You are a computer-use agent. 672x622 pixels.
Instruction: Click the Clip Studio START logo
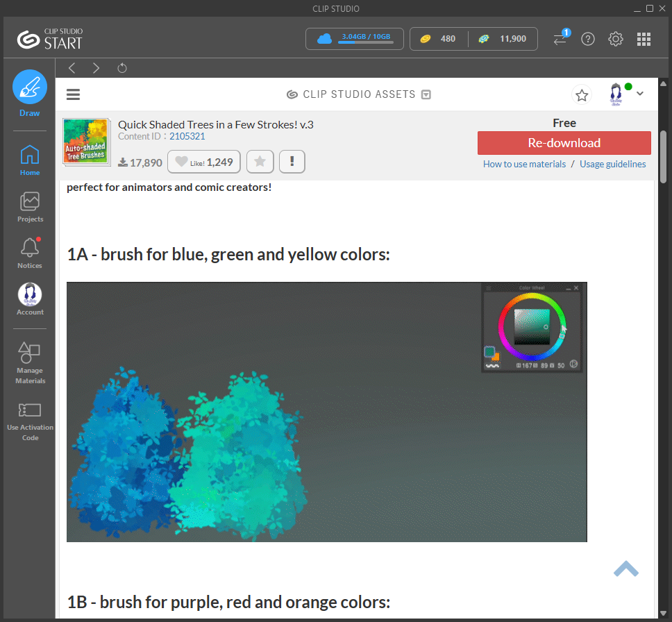point(50,39)
